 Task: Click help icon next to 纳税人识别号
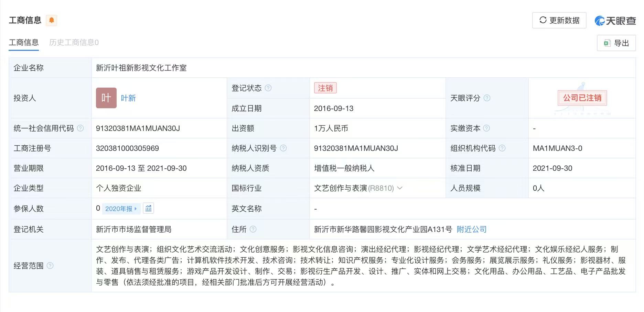[x=283, y=148]
